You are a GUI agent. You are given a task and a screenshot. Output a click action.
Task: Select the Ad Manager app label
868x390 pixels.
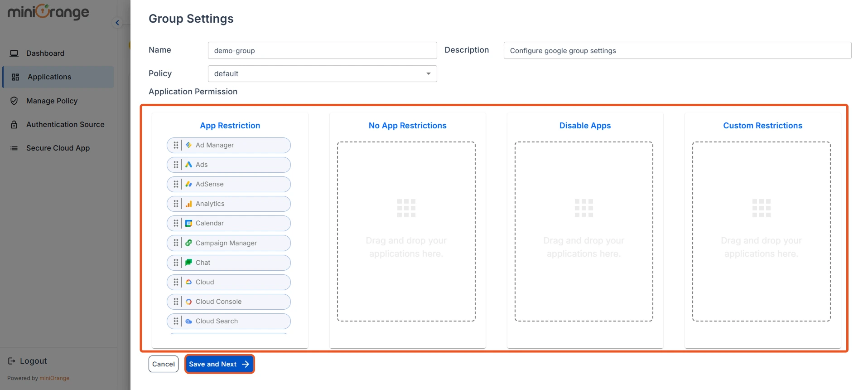point(215,145)
